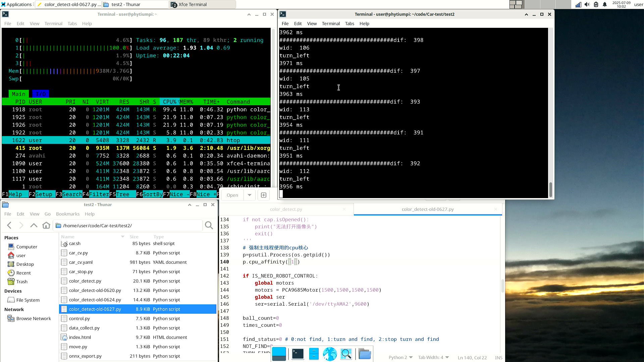Close the color_detect-old-0627.py editor tab

pos(495,209)
